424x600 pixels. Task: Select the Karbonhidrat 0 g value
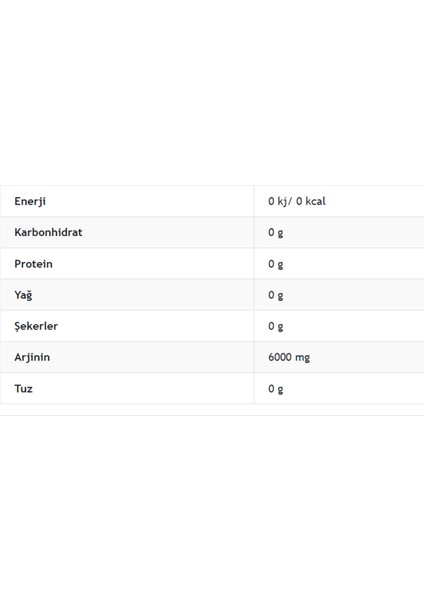pyautogui.click(x=276, y=233)
